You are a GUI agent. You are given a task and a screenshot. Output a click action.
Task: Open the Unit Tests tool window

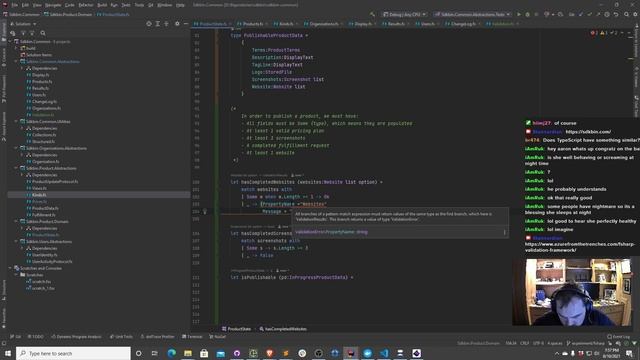121,337
